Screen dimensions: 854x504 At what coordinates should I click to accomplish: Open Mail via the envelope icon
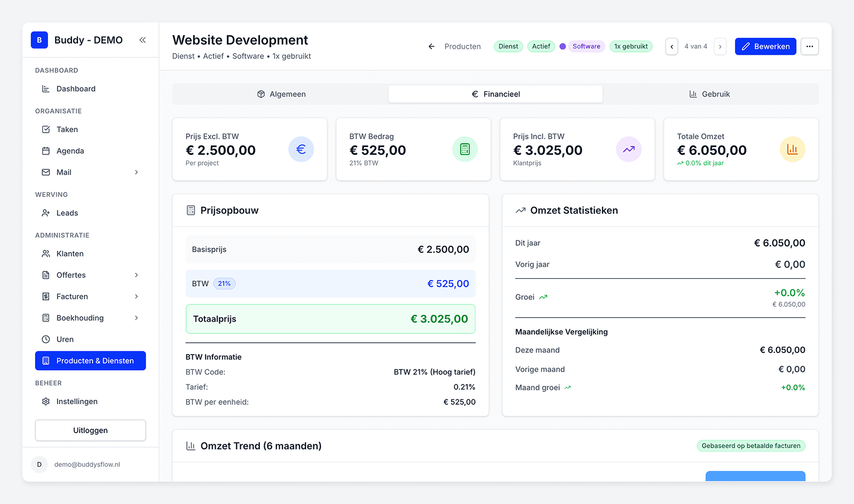click(46, 172)
